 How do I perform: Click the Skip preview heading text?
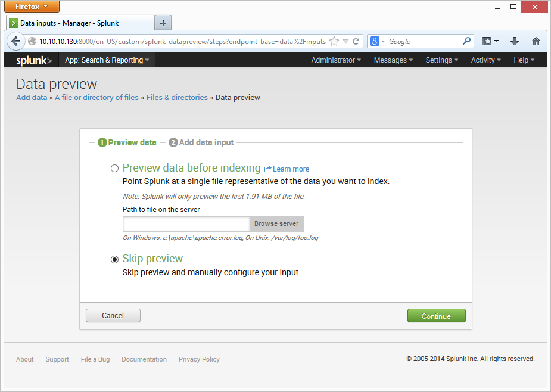click(x=152, y=259)
